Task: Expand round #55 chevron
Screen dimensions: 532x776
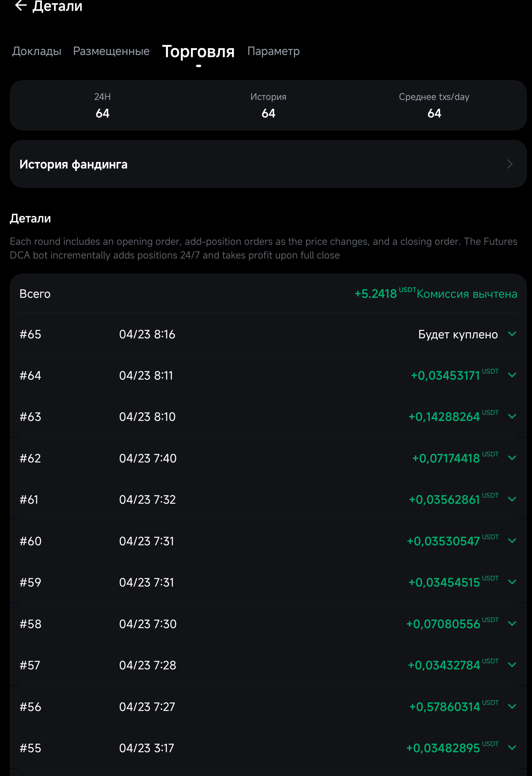Action: tap(512, 748)
